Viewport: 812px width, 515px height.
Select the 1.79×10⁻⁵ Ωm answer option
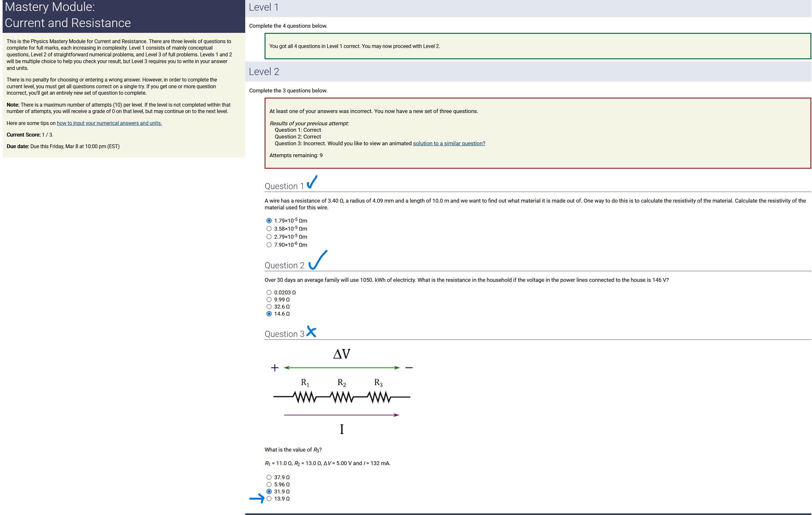point(269,221)
